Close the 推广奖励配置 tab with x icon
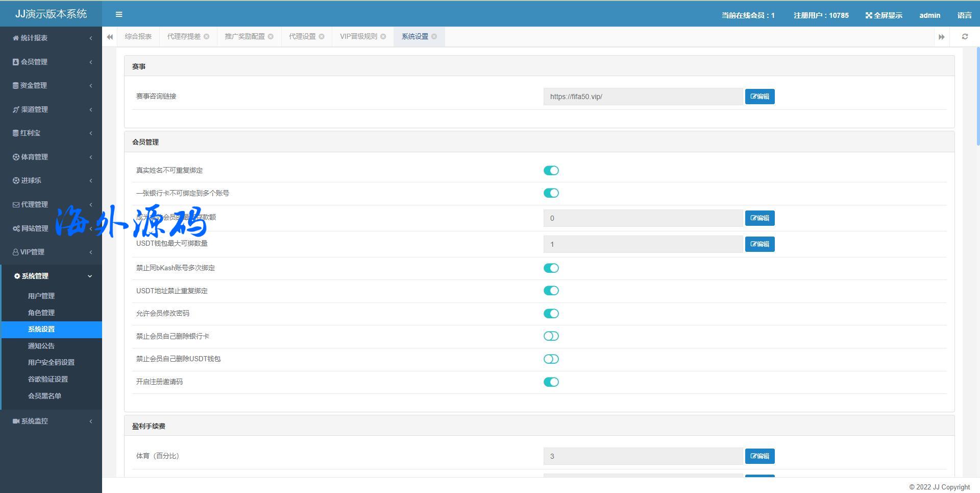 tap(271, 37)
